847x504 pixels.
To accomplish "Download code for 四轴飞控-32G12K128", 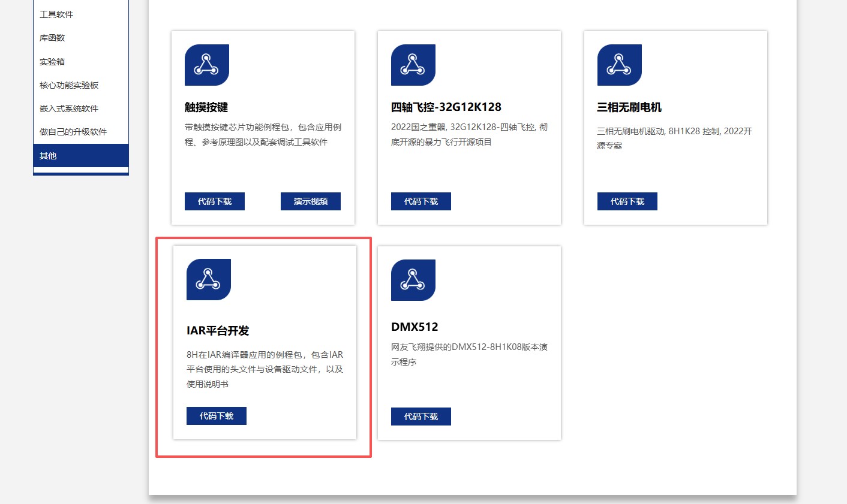I will [421, 201].
